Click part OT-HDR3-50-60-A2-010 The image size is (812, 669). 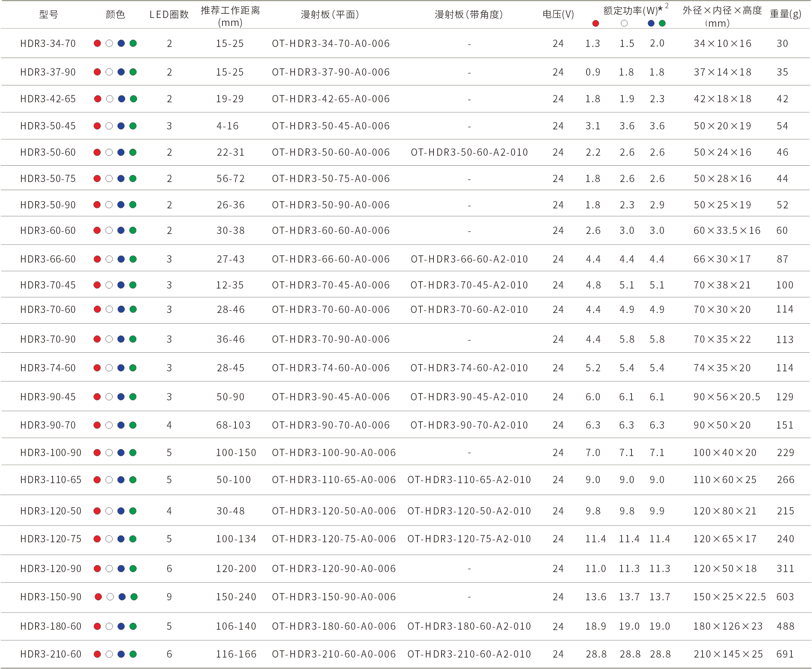(469, 153)
